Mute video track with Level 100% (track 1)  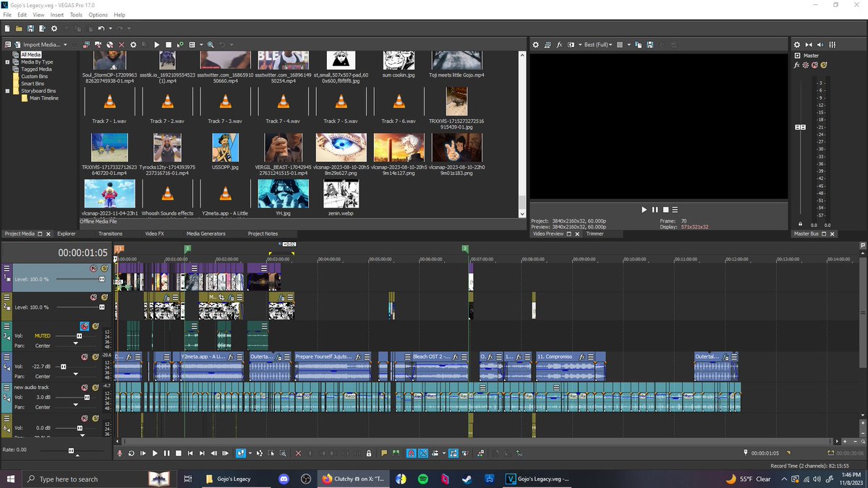coord(93,269)
